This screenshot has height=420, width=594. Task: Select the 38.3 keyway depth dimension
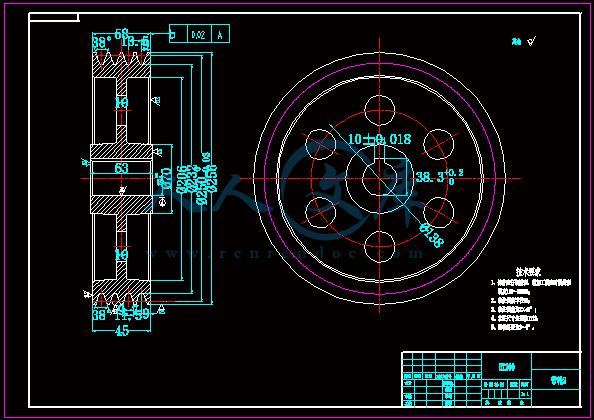[x=439, y=176]
